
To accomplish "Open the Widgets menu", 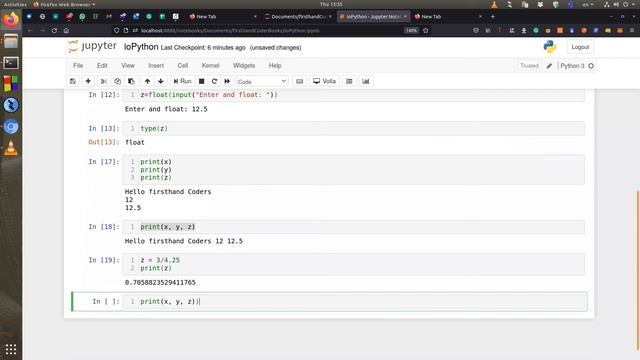I will (244, 65).
